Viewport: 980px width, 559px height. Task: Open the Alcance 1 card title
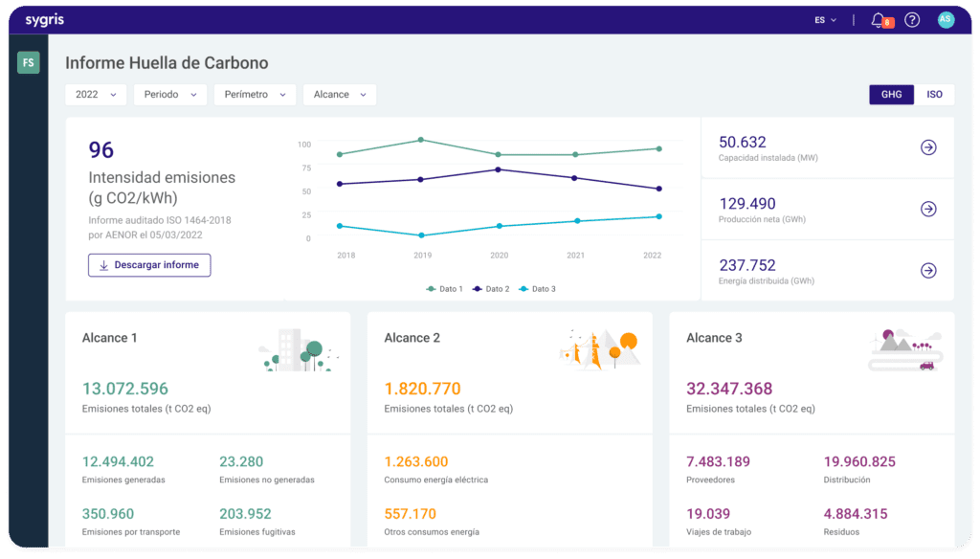coord(110,338)
